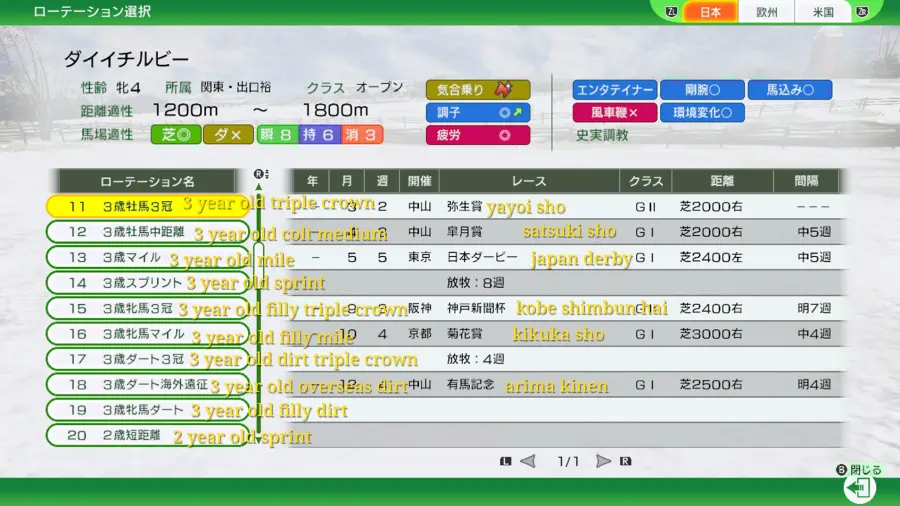
Task: Click the エンタテイナー trait button
Action: point(614,89)
